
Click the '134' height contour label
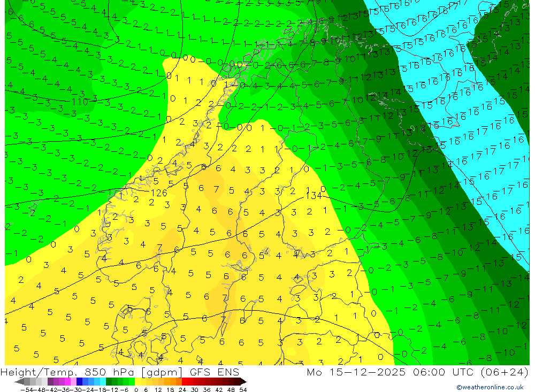click(x=314, y=196)
